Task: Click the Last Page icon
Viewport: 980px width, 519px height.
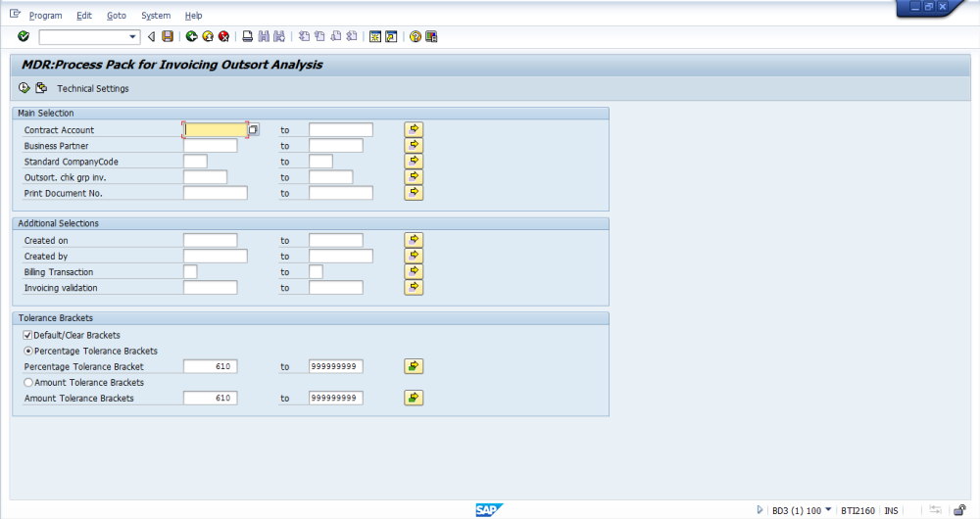Action: tap(351, 36)
